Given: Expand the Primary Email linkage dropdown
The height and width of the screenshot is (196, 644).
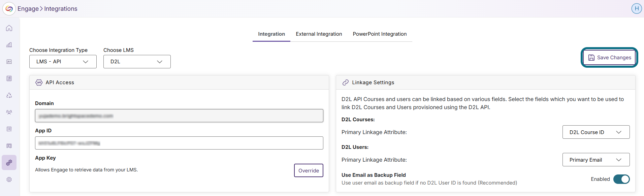Looking at the screenshot, I should 596,160.
